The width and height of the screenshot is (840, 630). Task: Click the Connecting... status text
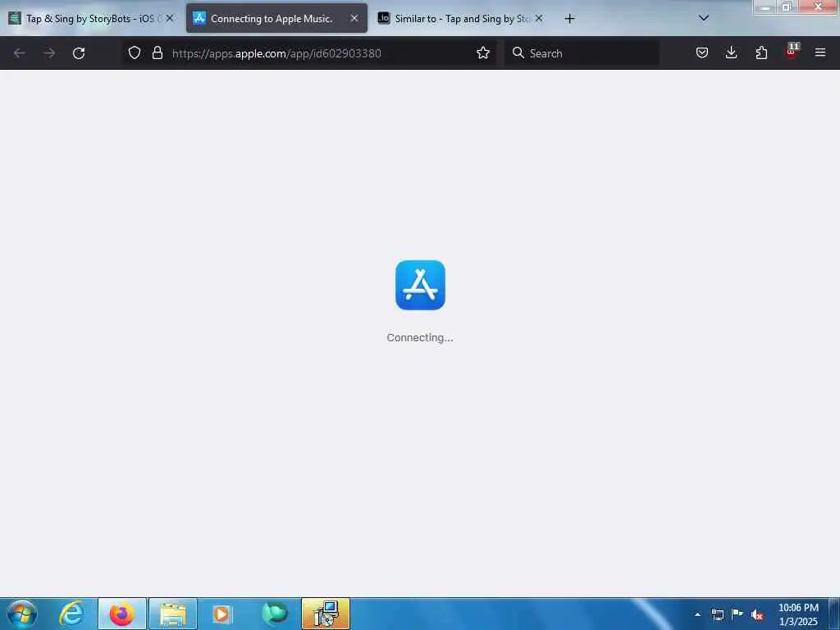coord(420,337)
